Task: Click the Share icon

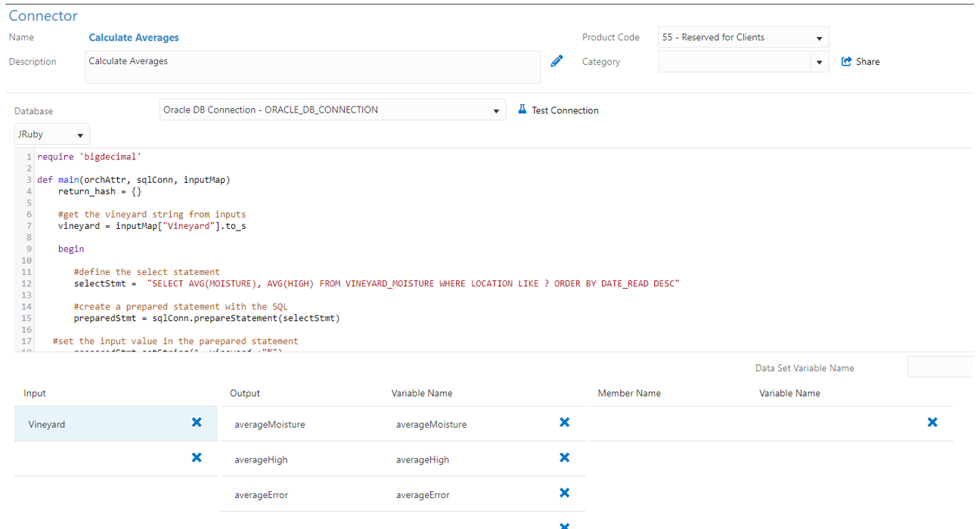Action: point(847,62)
